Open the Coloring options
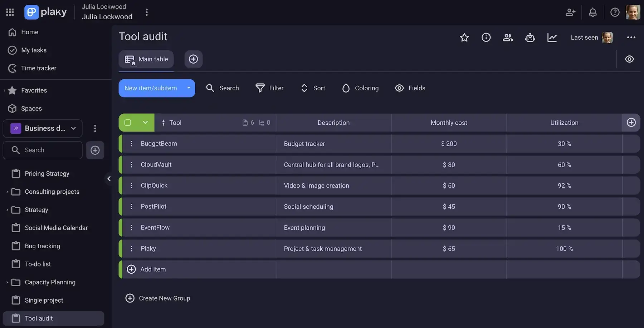 click(360, 88)
